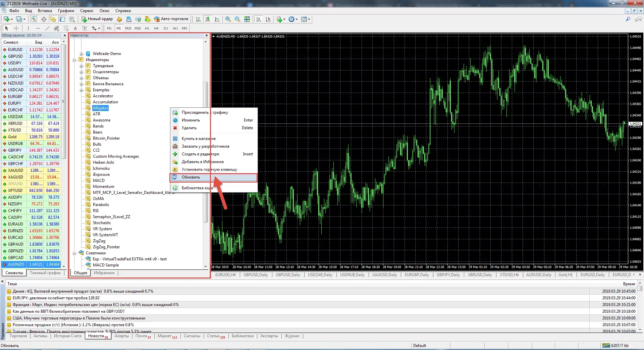Switch chart to candlesticks type
644x350 pixels.
pos(208,19)
